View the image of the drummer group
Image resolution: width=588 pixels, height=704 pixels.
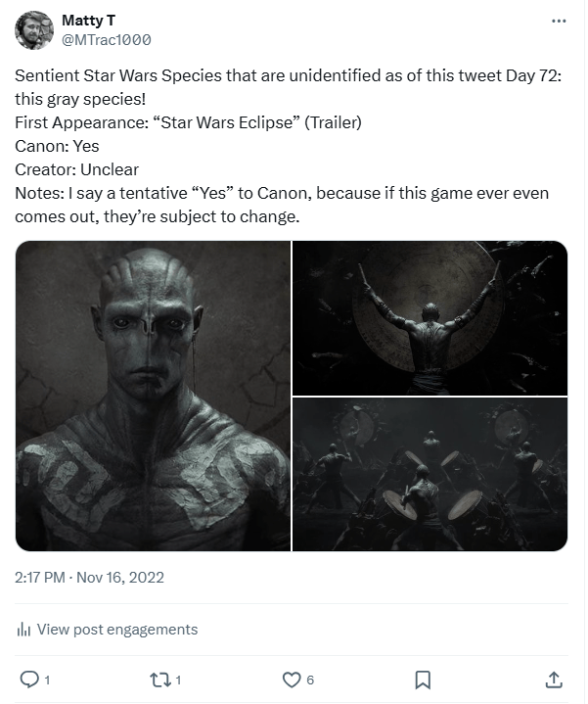click(430, 474)
